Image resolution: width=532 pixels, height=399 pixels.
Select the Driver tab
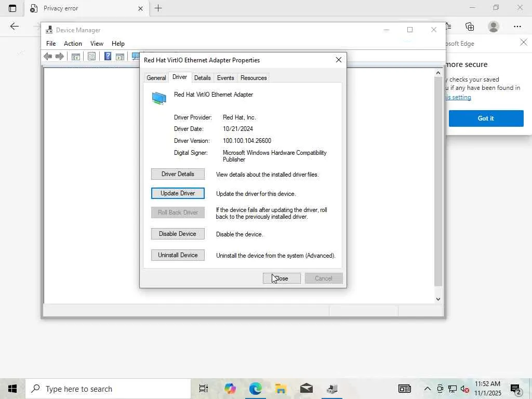tap(180, 77)
